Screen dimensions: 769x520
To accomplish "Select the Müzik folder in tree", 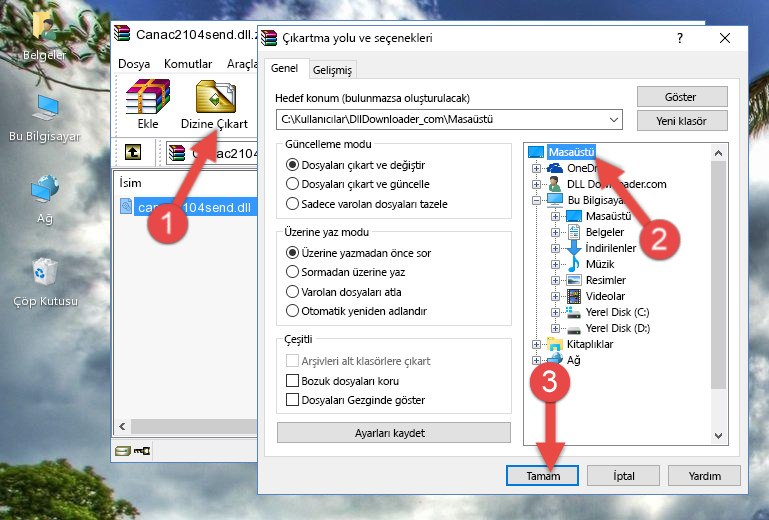I will [600, 264].
